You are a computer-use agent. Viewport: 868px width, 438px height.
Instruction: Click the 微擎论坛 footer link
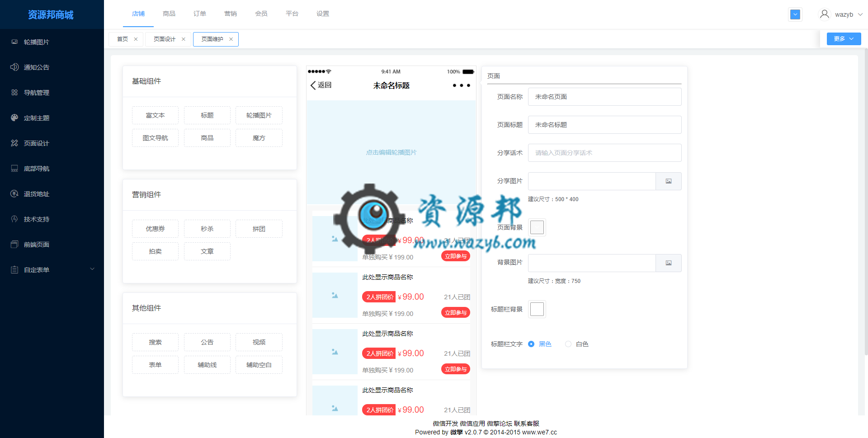pos(500,424)
